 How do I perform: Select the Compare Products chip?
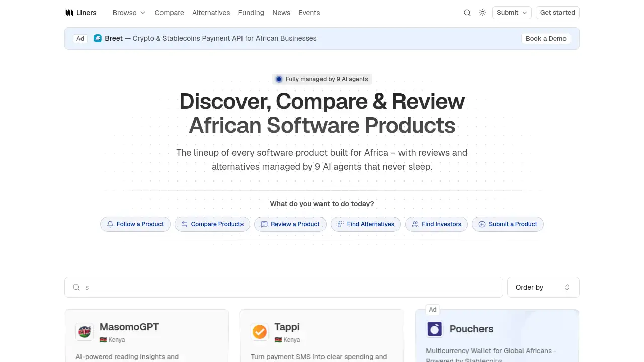[x=212, y=224]
